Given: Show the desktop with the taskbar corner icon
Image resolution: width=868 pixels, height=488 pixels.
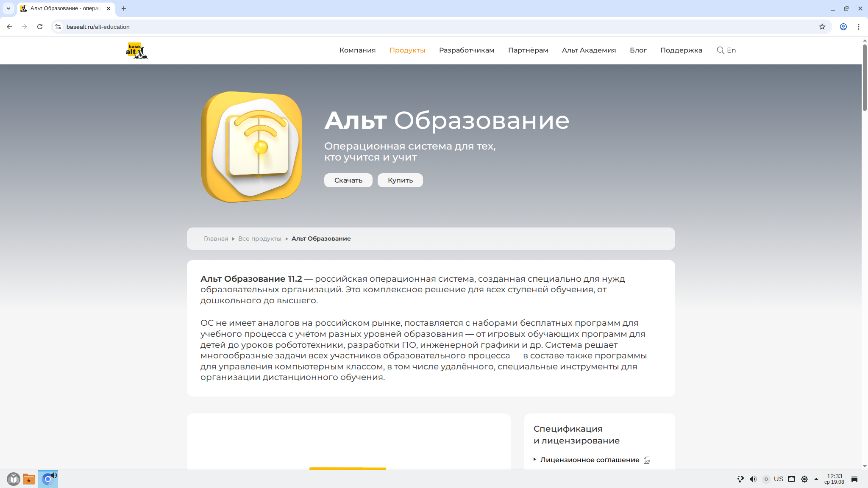Looking at the screenshot, I should tap(854, 479).
